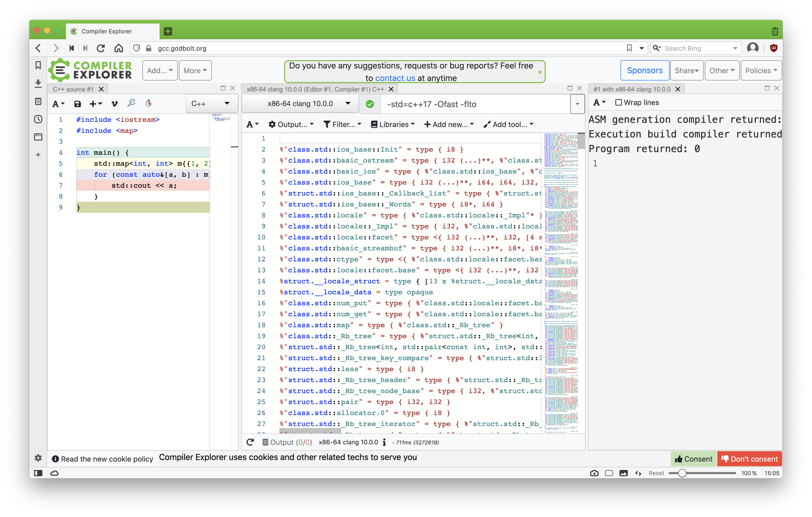
Task: Open the More dropdown menu
Action: click(195, 70)
